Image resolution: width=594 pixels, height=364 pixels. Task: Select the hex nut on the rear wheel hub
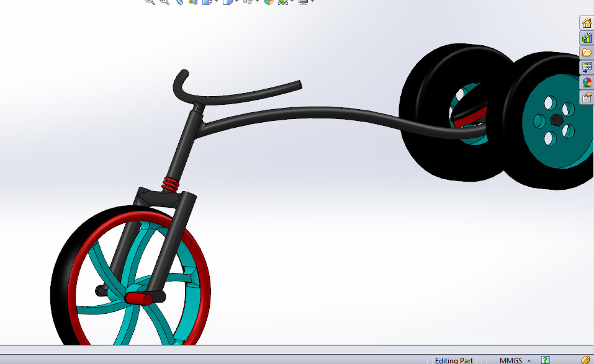(557, 121)
